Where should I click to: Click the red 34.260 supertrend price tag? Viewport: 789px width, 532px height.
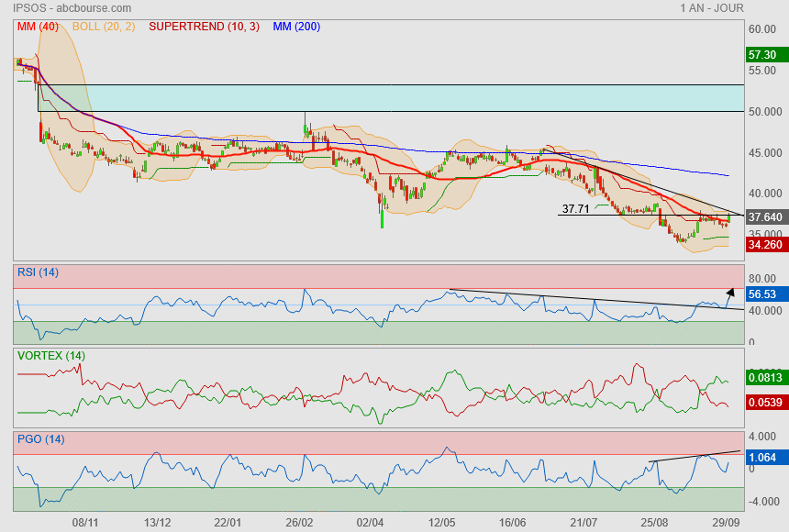click(765, 245)
